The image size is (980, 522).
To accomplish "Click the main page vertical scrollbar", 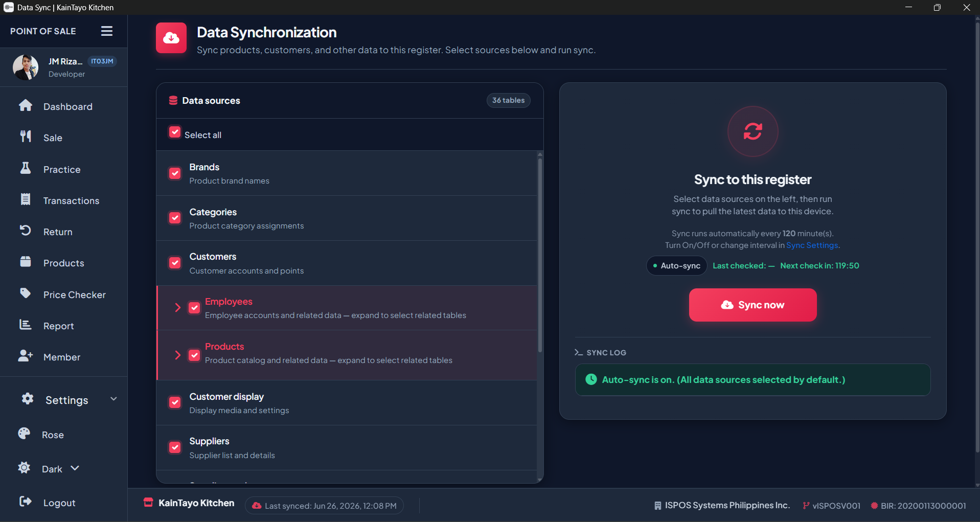I will (977, 238).
